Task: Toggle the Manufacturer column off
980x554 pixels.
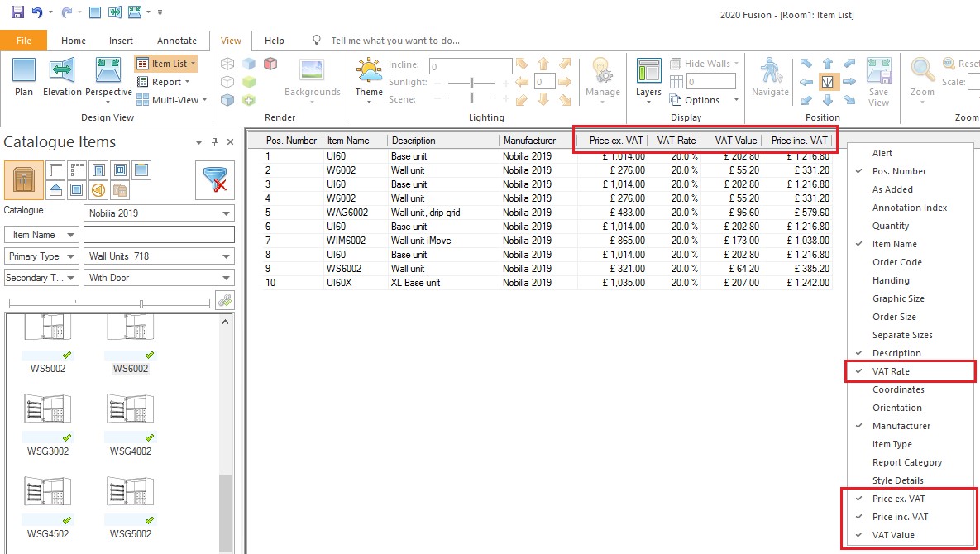Action: click(911, 425)
